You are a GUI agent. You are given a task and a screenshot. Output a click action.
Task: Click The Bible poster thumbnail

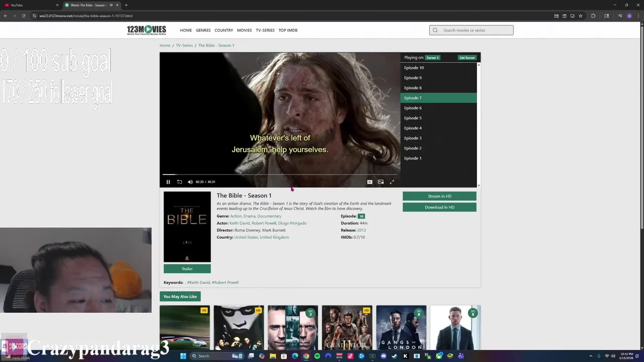187,227
